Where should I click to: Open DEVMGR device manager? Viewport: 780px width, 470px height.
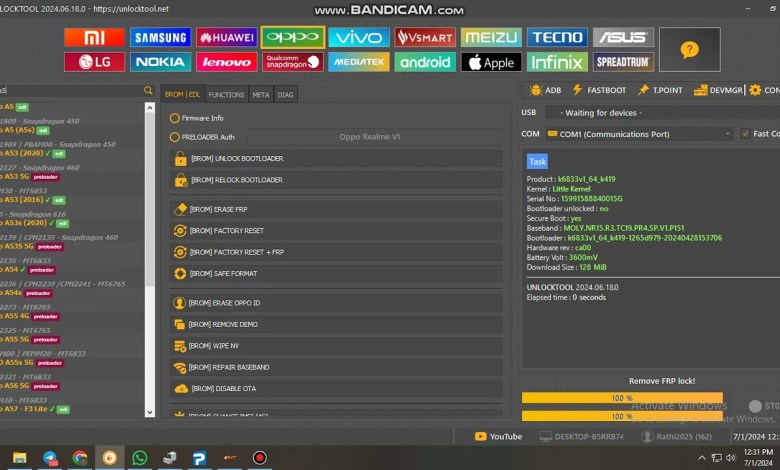point(718,90)
